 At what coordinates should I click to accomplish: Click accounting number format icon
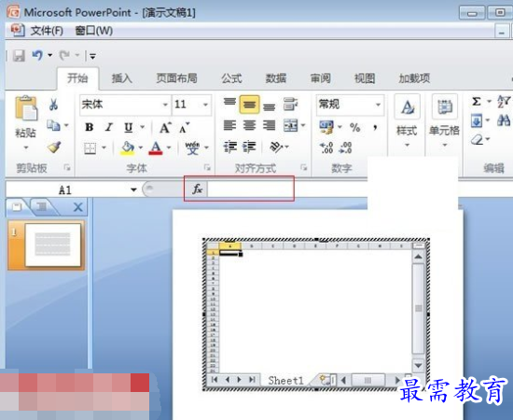(x=326, y=127)
